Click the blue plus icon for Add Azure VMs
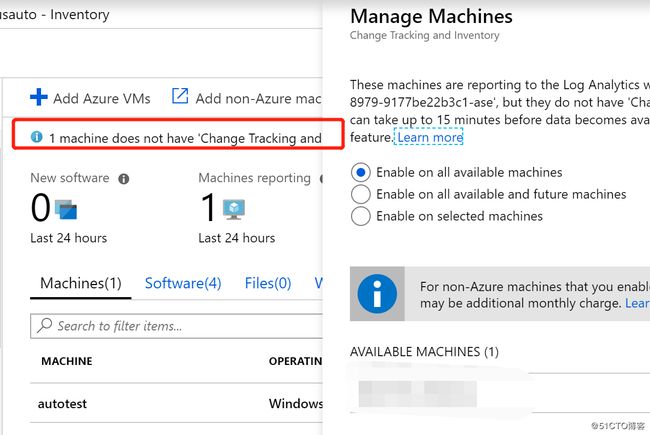 click(39, 97)
